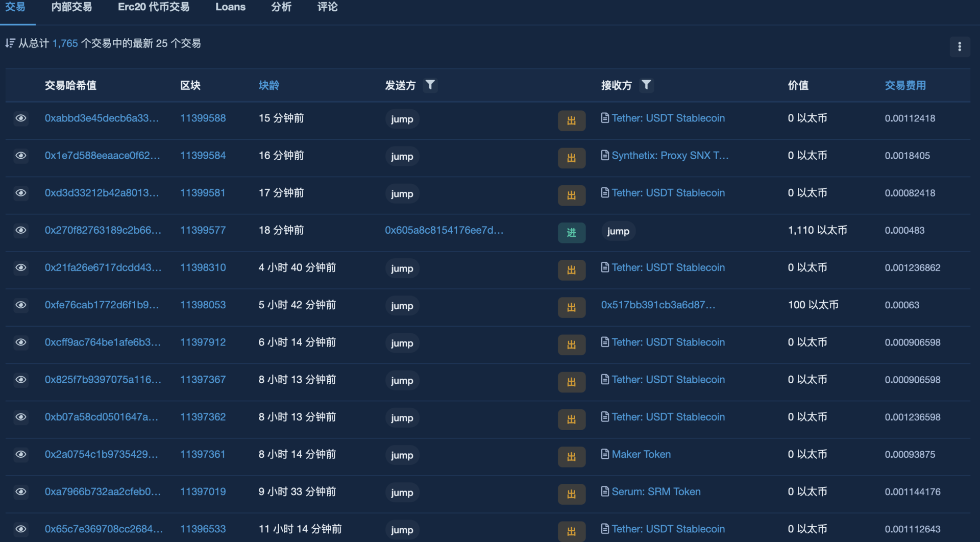Toggle the eye icon on the Maker Token row
The width and height of the screenshot is (980, 542).
tap(21, 454)
